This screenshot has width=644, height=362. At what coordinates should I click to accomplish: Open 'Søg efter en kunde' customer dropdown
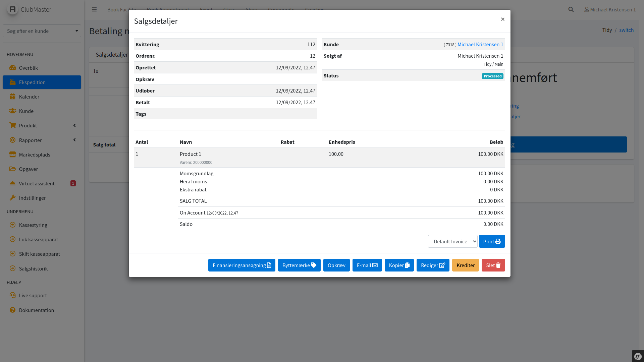pyautogui.click(x=42, y=31)
